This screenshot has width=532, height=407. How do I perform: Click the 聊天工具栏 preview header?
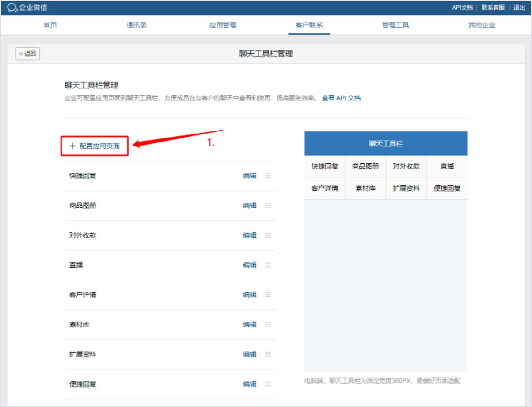[386, 144]
